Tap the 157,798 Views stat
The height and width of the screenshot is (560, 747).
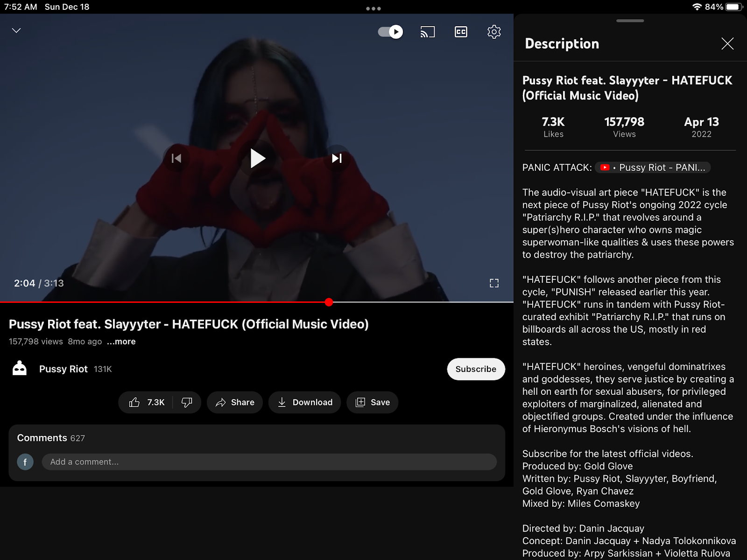624,127
